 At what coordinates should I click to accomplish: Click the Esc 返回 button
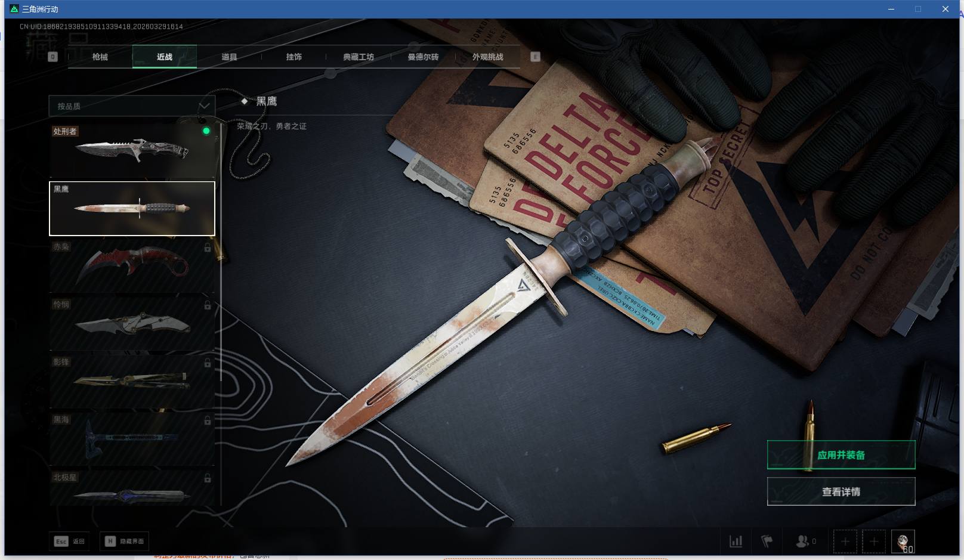[x=70, y=542]
